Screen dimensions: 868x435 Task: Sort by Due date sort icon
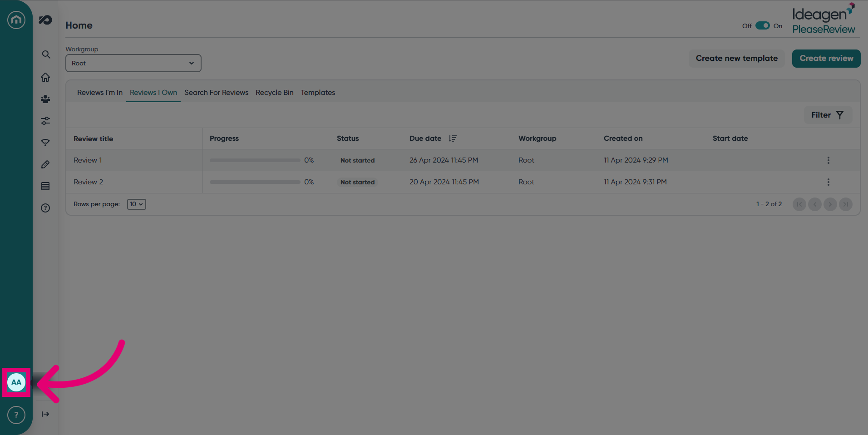(x=453, y=138)
